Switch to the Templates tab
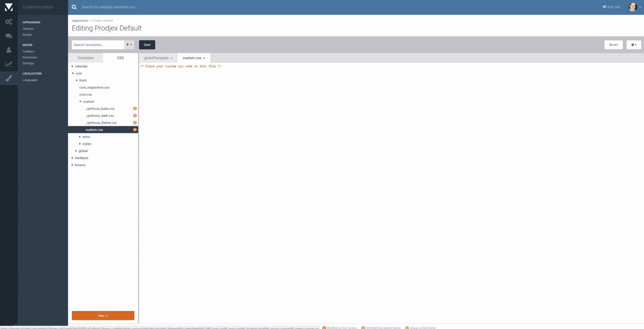This screenshot has height=329, width=644. [86, 58]
